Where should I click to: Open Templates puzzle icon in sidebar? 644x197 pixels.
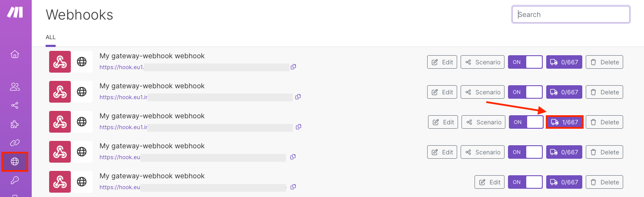[15, 124]
